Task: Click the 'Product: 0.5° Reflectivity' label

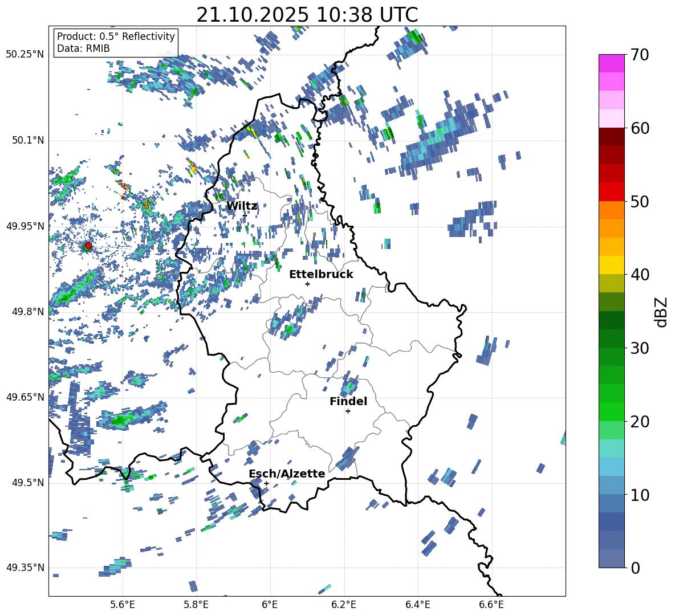Action: pyautogui.click(x=116, y=36)
